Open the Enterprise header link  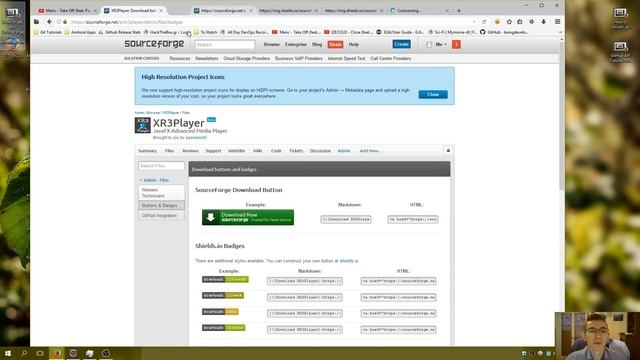point(296,44)
